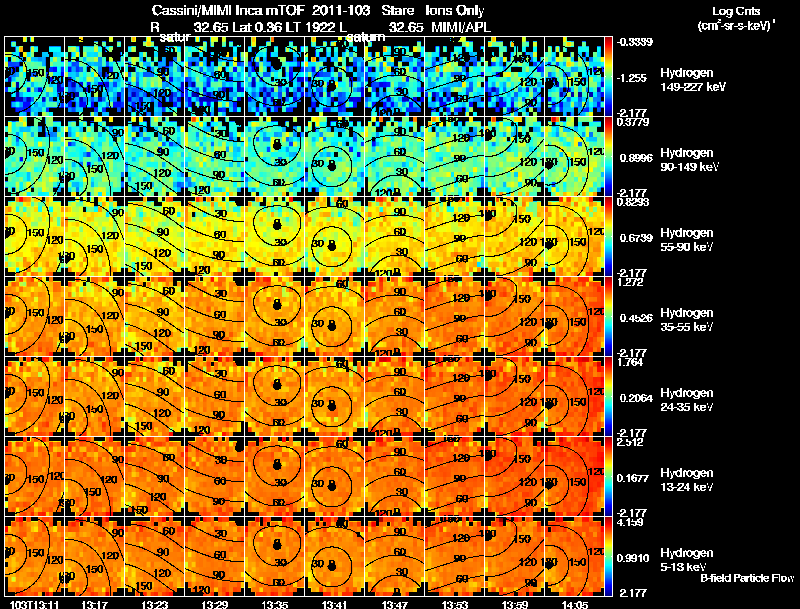Click the 'Log Cnts' legend heading

(736, 11)
